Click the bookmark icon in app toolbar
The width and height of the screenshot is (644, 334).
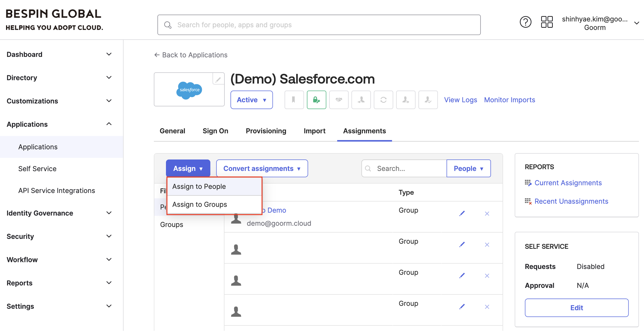click(x=294, y=100)
